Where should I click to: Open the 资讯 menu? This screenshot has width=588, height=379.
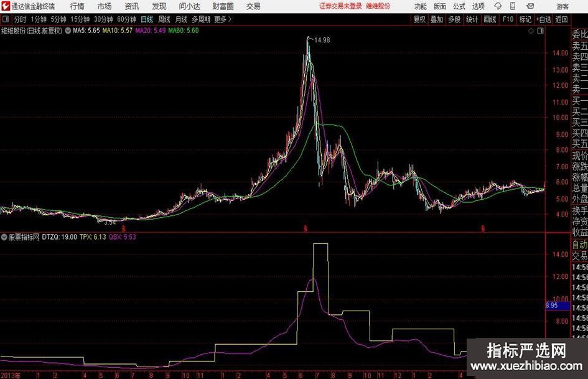(132, 6)
